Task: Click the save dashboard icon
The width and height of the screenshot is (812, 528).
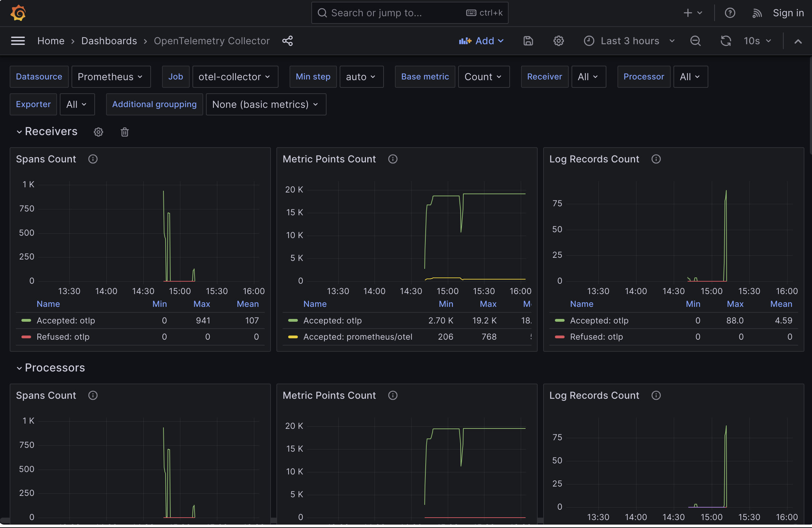Action: pos(528,41)
